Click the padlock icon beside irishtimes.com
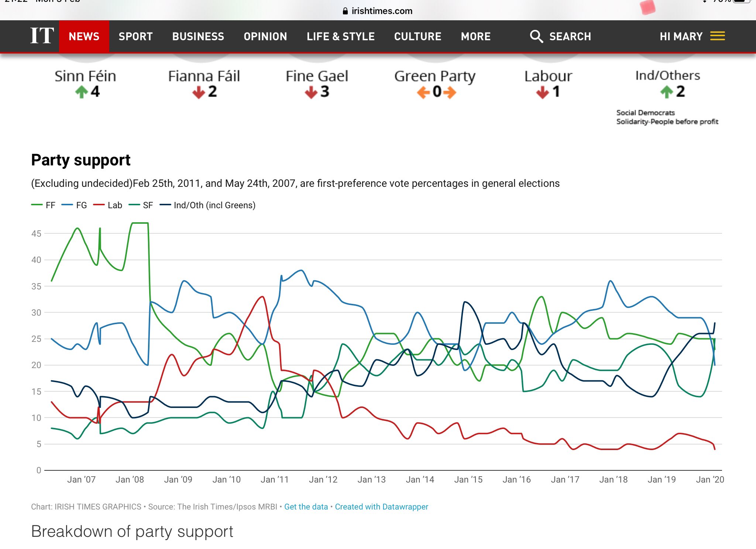 click(x=345, y=11)
